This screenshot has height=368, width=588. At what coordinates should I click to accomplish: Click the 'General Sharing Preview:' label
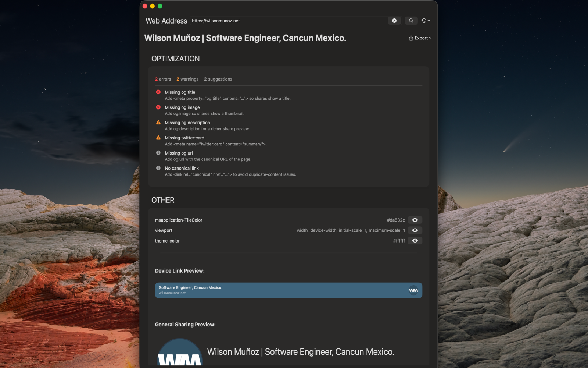coord(185,325)
